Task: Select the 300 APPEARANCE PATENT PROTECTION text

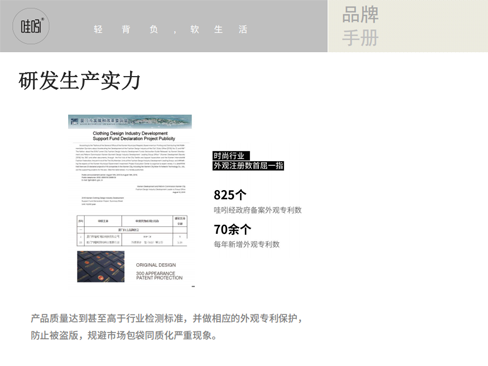Action: click(x=159, y=275)
